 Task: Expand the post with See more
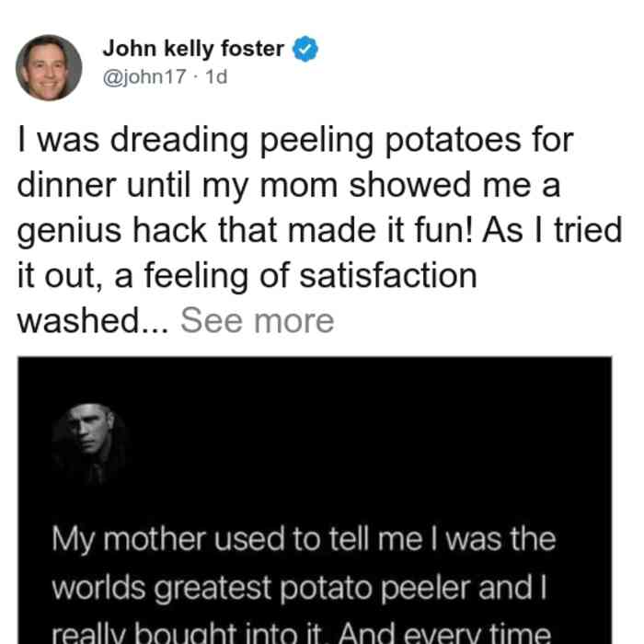tap(257, 321)
